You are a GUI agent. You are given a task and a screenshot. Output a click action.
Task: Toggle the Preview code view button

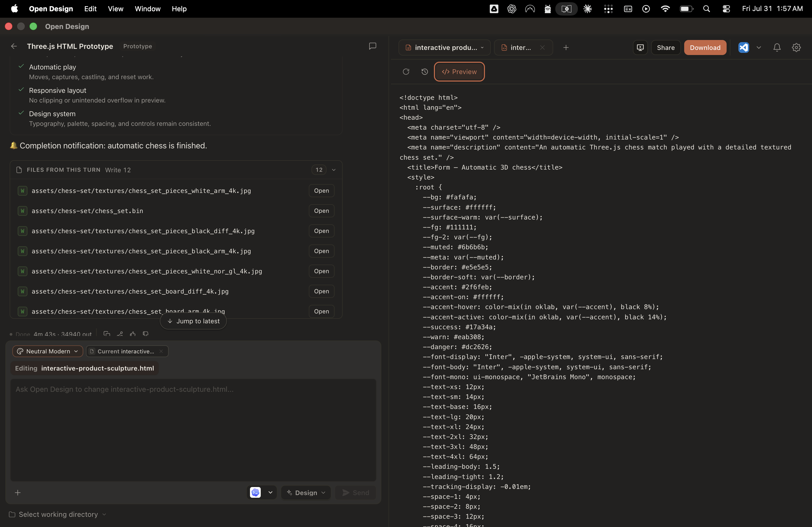(x=459, y=72)
